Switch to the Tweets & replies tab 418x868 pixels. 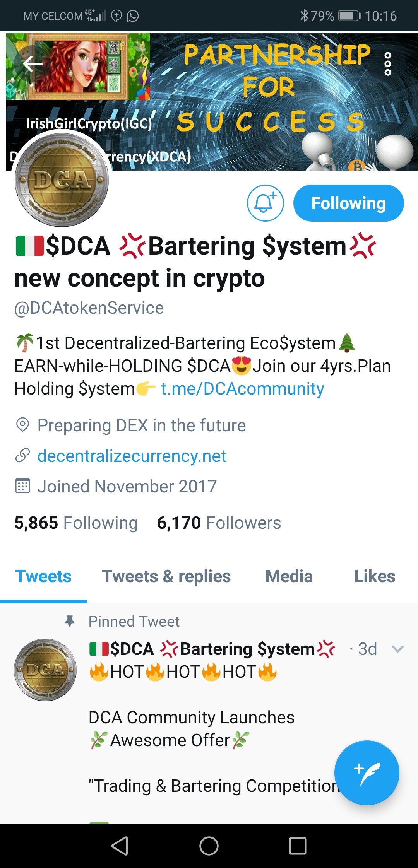pos(166,576)
